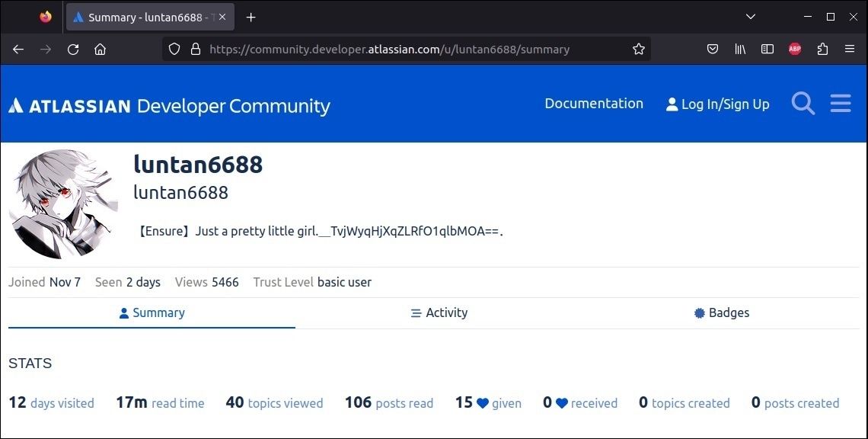Open the Documentation menu item
This screenshot has height=439, width=868.
pyautogui.click(x=594, y=103)
